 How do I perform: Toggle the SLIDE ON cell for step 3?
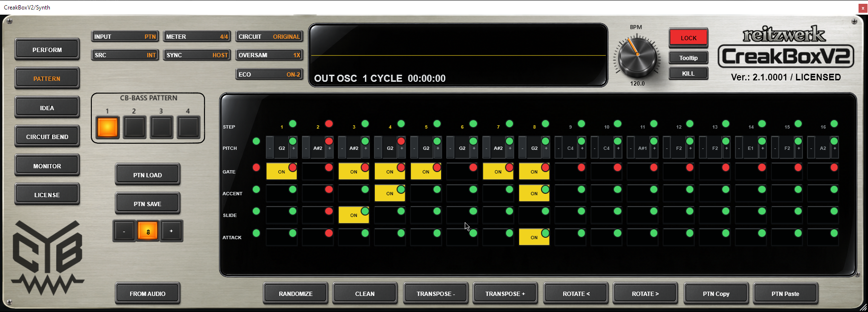(x=354, y=215)
